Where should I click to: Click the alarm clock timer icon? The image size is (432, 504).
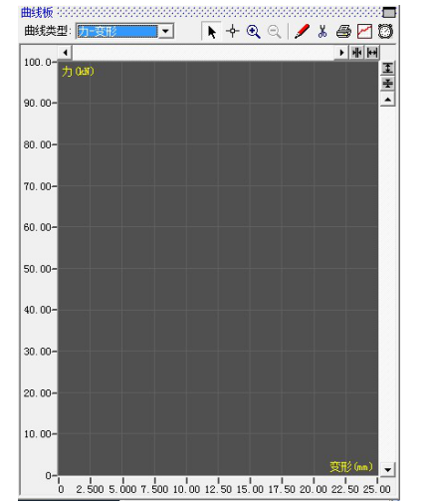[x=385, y=31]
